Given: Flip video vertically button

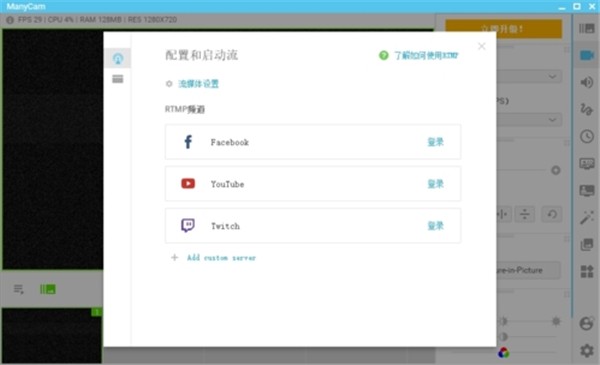Looking at the screenshot, I should [525, 214].
